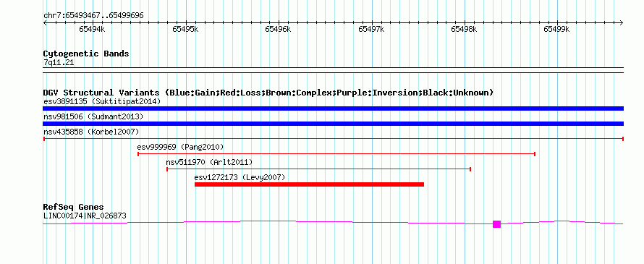Select the nsv981506 blue gain bar
The width and height of the screenshot is (644, 264).
pyautogui.click(x=333, y=124)
